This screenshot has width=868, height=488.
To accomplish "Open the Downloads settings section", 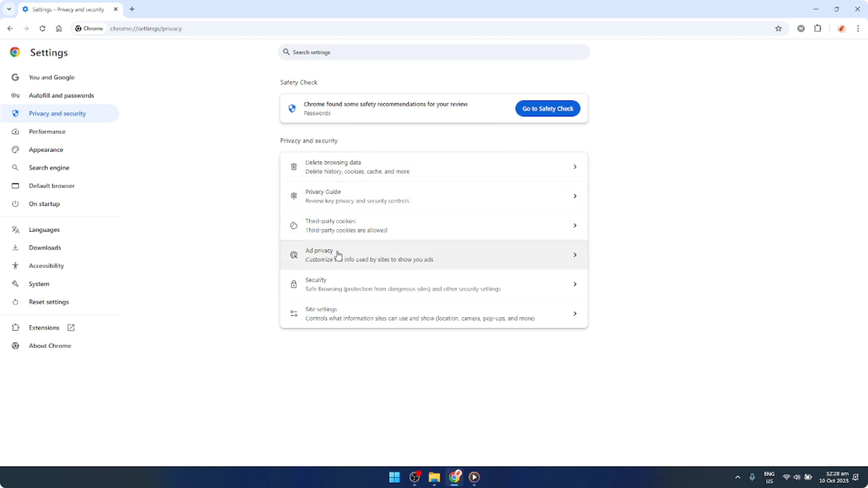I will (x=45, y=248).
